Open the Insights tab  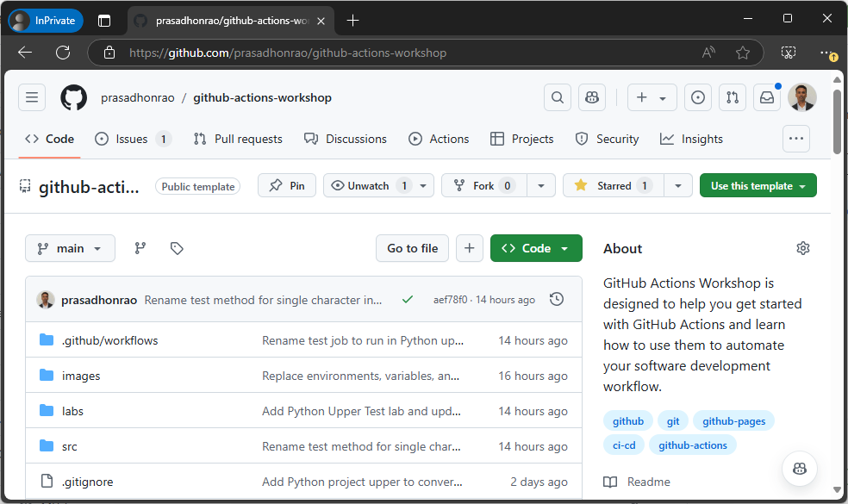[691, 139]
